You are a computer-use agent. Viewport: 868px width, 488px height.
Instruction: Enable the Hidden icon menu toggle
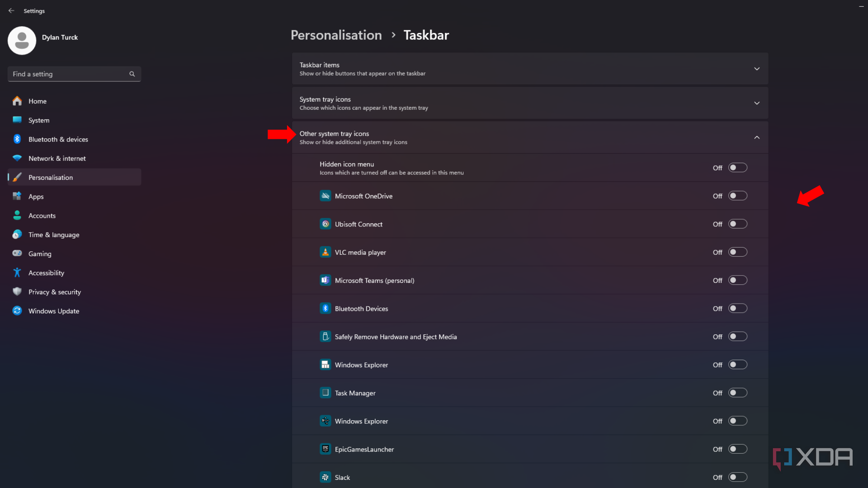pos(737,167)
